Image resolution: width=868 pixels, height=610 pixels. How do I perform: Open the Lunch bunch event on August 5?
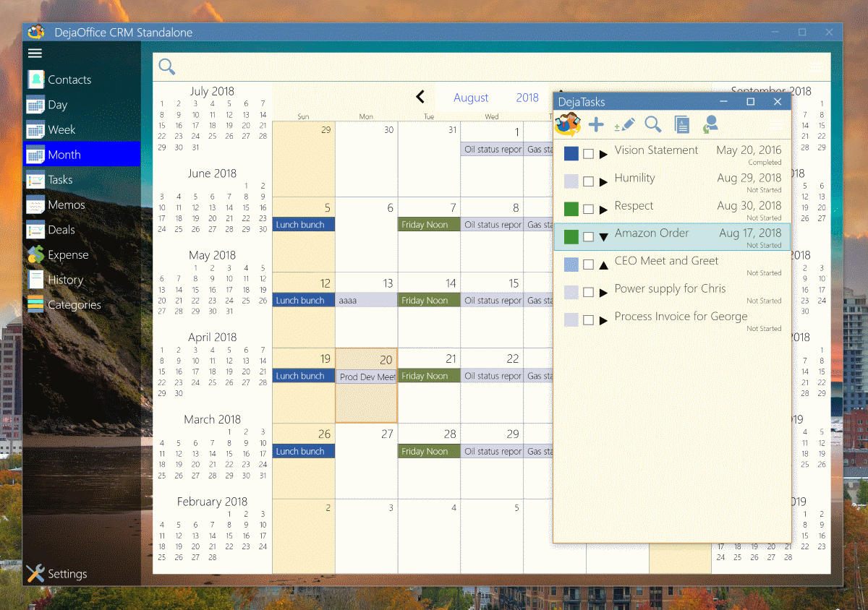point(304,225)
